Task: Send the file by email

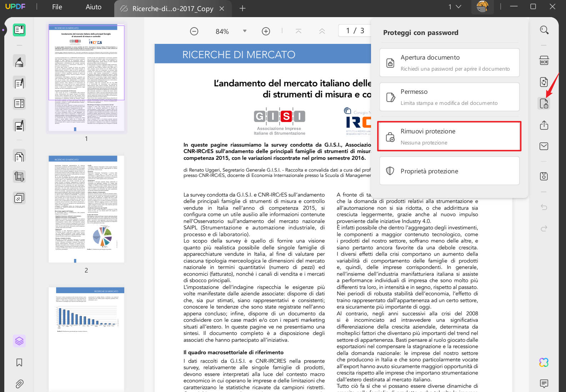Action: coord(544,146)
